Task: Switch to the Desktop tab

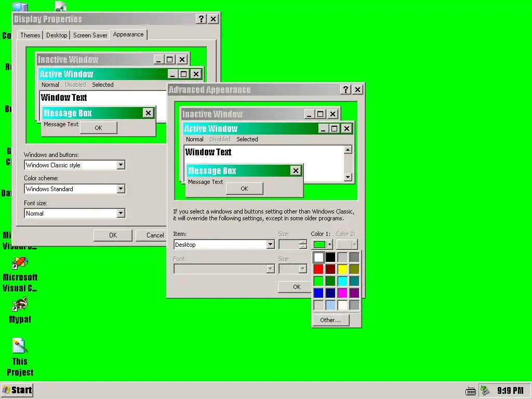Action: coord(57,35)
